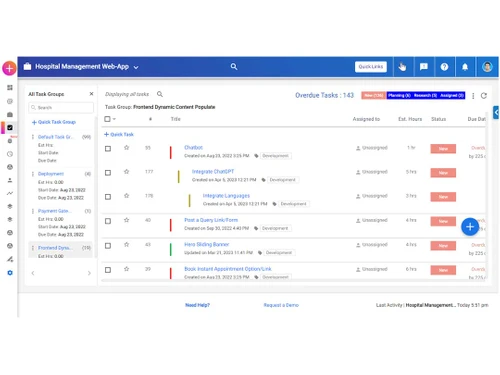Select the checked tasks icon in sidebar
Screen dimensions: 500x375
[10, 127]
